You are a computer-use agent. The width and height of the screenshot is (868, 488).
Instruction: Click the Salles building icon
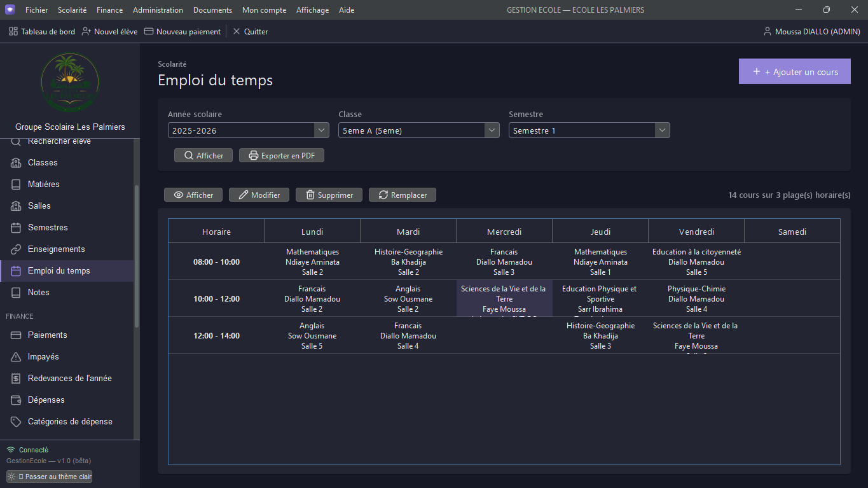point(16,206)
